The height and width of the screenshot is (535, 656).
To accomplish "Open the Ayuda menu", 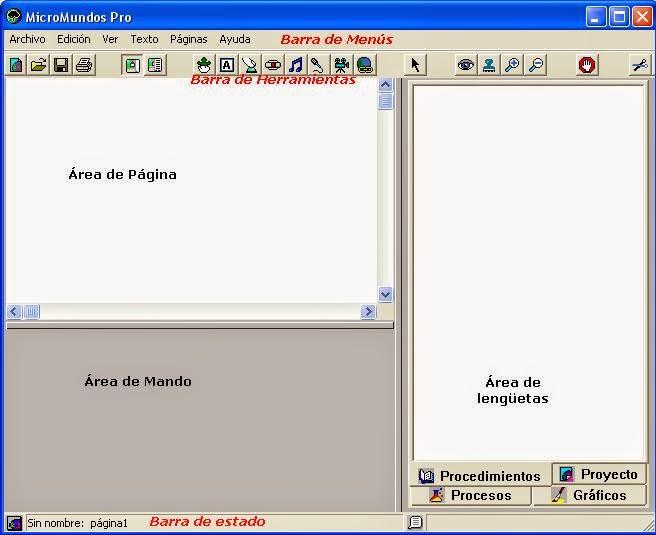I will pos(235,39).
